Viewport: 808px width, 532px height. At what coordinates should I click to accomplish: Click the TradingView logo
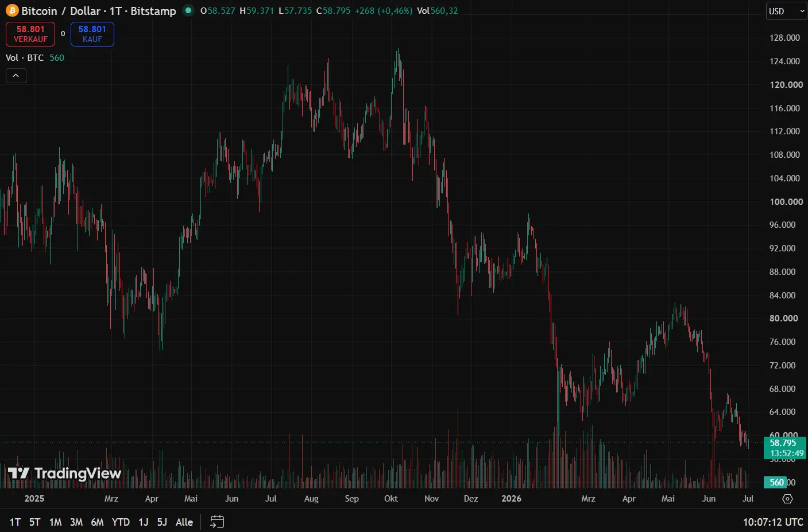[x=64, y=473]
